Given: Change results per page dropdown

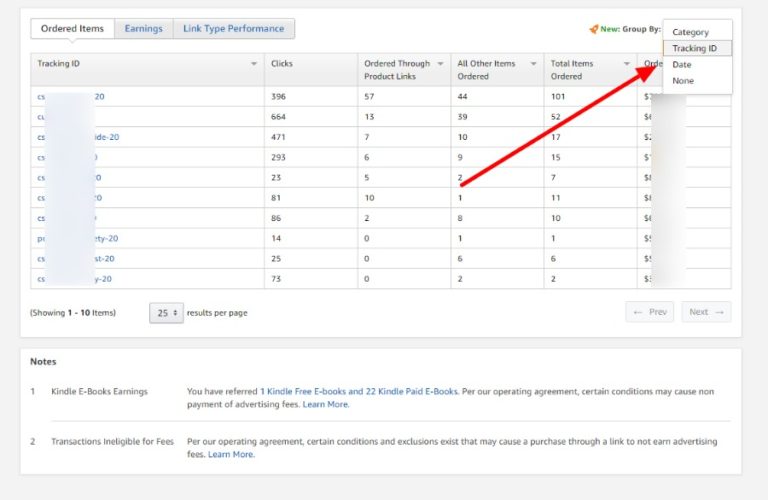Looking at the screenshot, I should pos(167,313).
